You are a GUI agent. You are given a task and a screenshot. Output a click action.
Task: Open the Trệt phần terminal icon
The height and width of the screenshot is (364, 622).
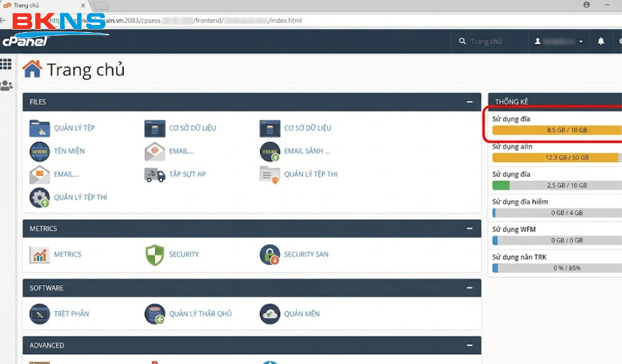pyautogui.click(x=39, y=314)
